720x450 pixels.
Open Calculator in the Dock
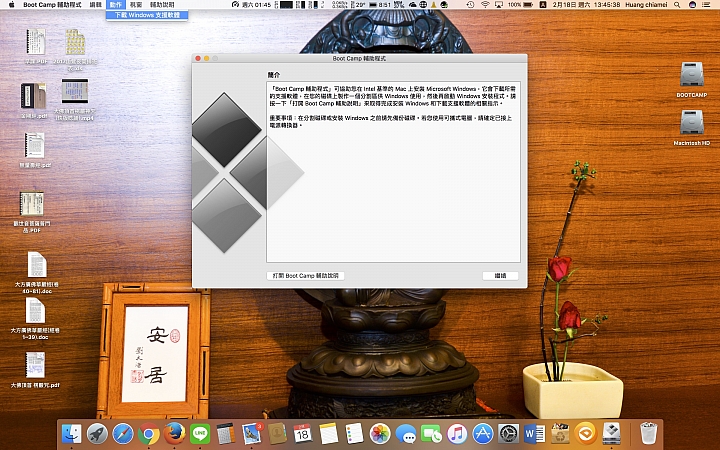coord(226,433)
